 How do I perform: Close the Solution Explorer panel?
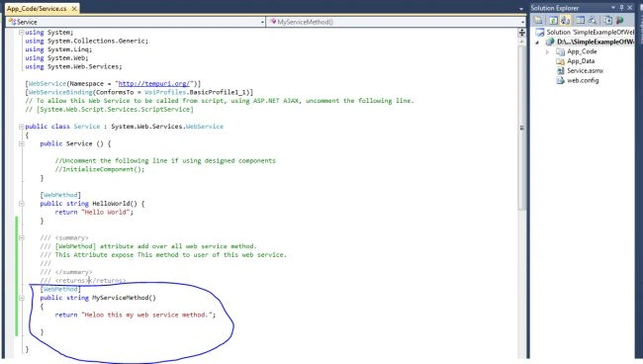coord(630,7)
